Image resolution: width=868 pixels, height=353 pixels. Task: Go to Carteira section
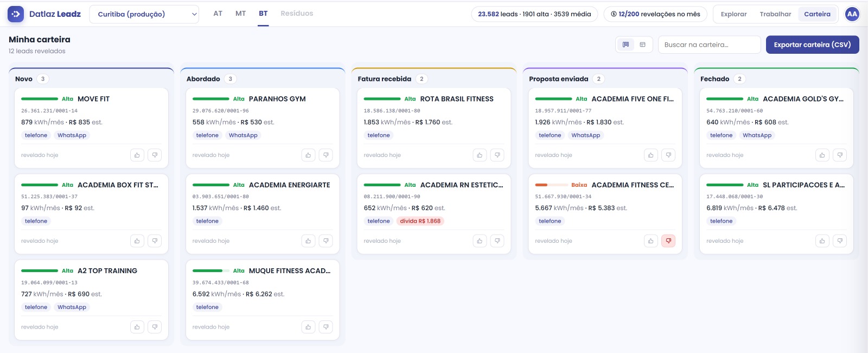pyautogui.click(x=817, y=14)
